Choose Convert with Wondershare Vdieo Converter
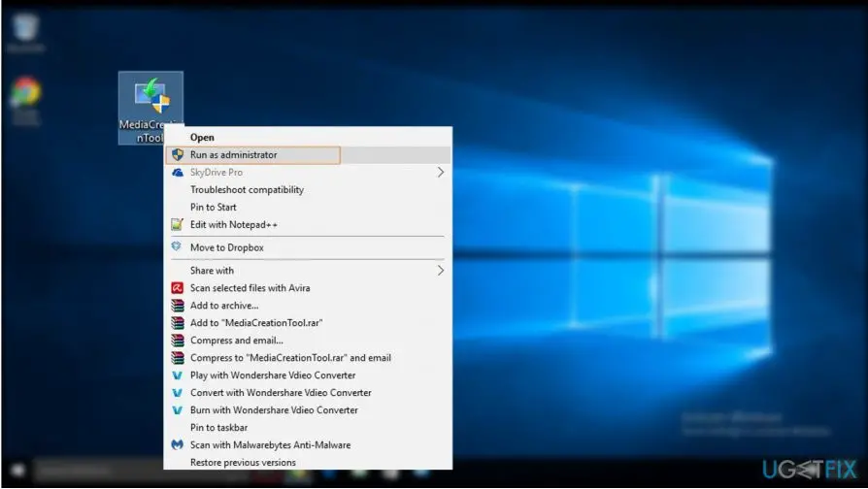The height and width of the screenshot is (489, 868). [308, 393]
